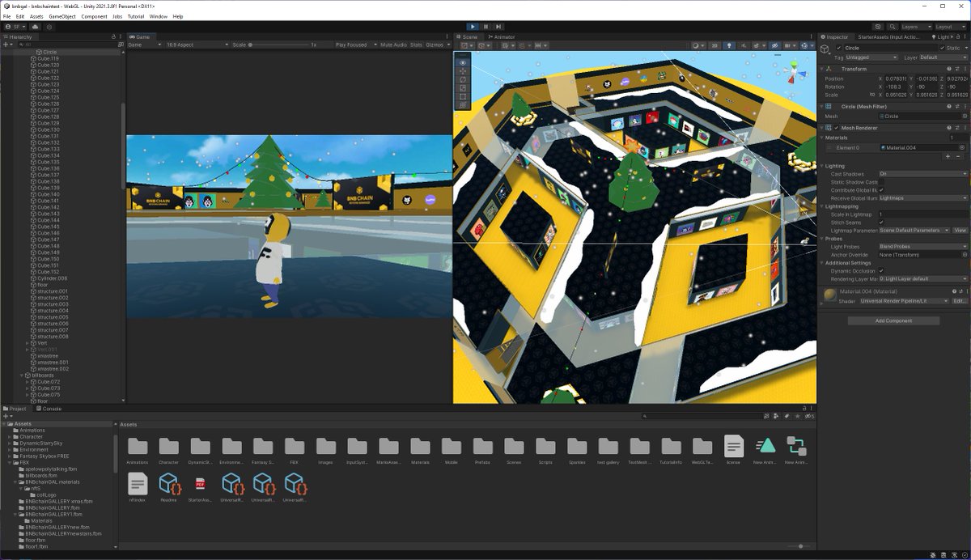The width and height of the screenshot is (971, 560).
Task: Click the global search magnifier icon
Action: point(891,27)
